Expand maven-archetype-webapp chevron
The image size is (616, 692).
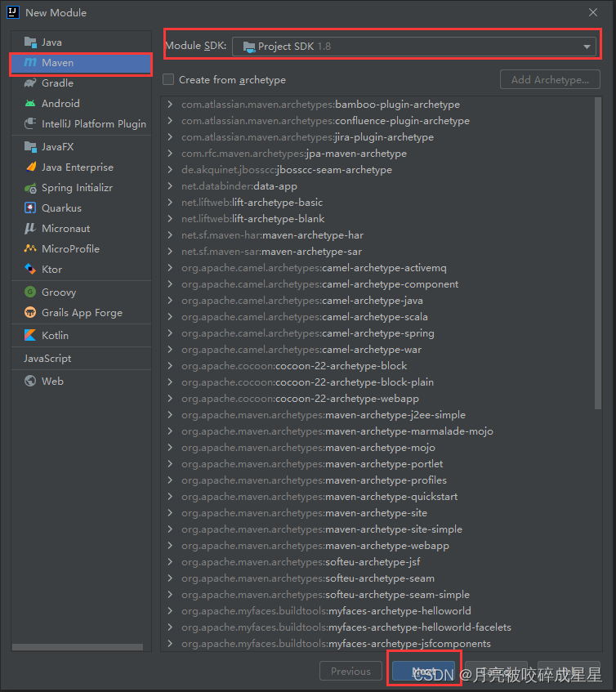(170, 546)
